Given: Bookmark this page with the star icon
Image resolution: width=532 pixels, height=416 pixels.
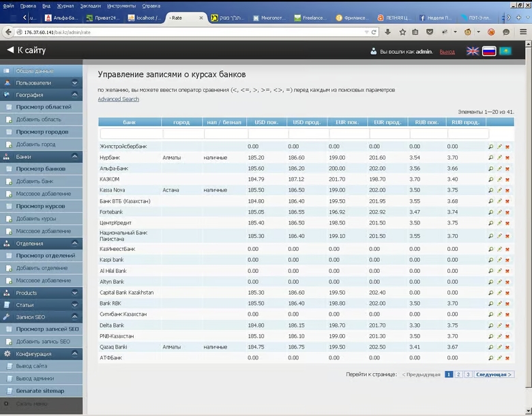Looking at the screenshot, I should (x=403, y=32).
